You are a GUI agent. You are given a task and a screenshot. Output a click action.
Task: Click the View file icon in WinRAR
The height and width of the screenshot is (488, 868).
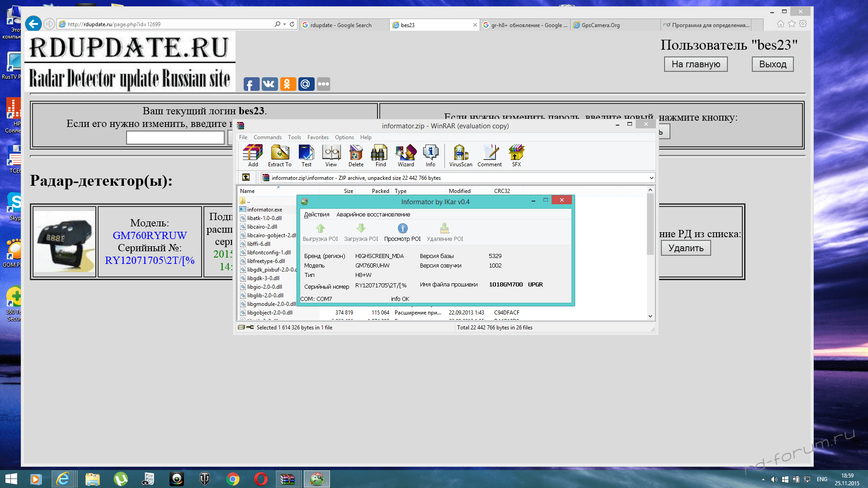pyautogui.click(x=331, y=156)
